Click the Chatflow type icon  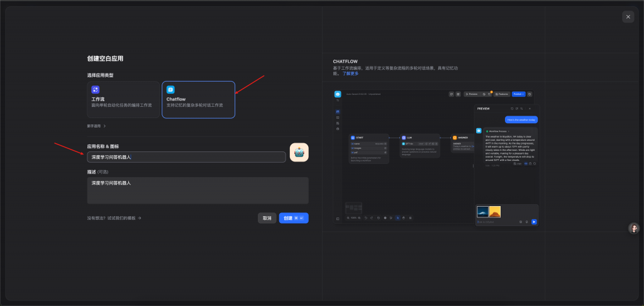pos(170,90)
